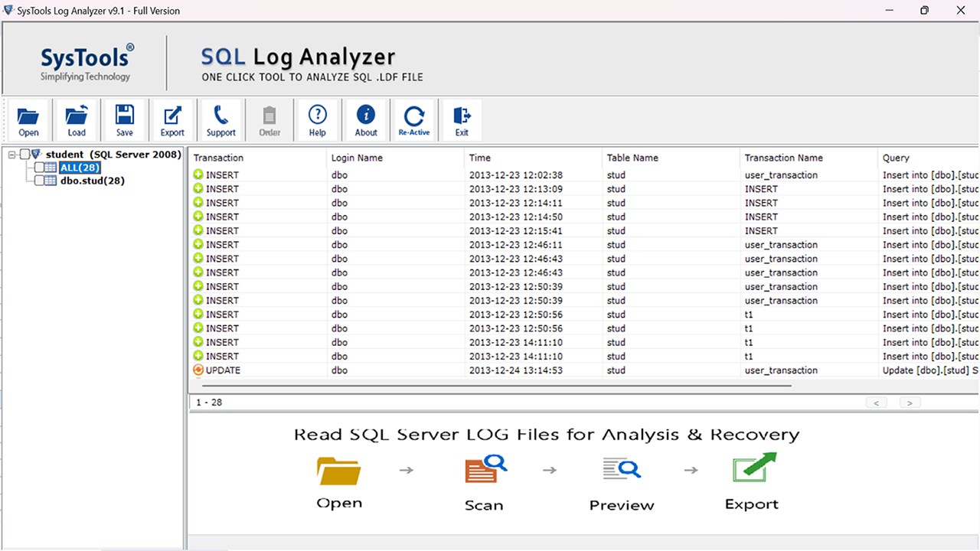Click the Scan graphic in workflow

click(x=485, y=468)
